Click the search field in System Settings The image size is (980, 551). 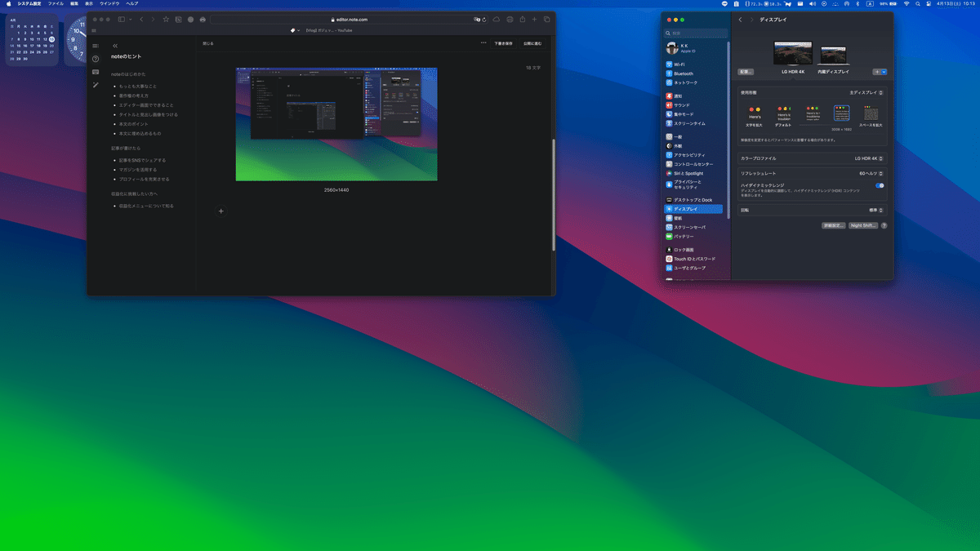[696, 33]
